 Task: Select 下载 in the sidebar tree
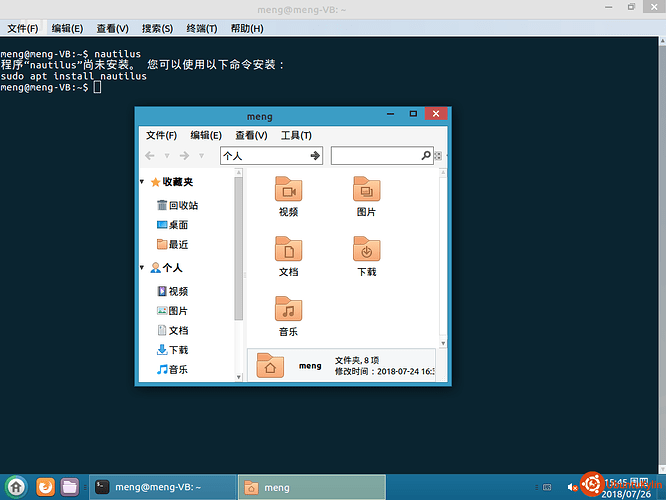172,350
